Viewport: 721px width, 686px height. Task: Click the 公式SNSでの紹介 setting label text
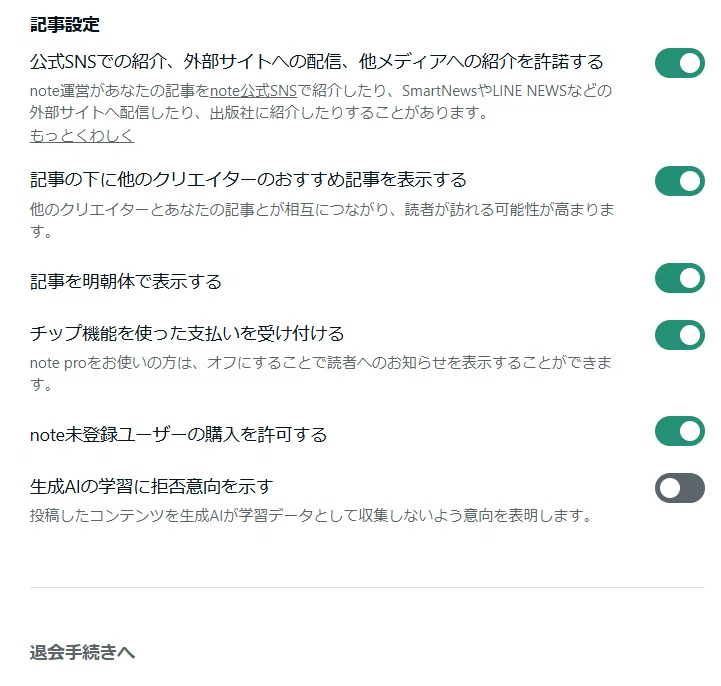316,62
